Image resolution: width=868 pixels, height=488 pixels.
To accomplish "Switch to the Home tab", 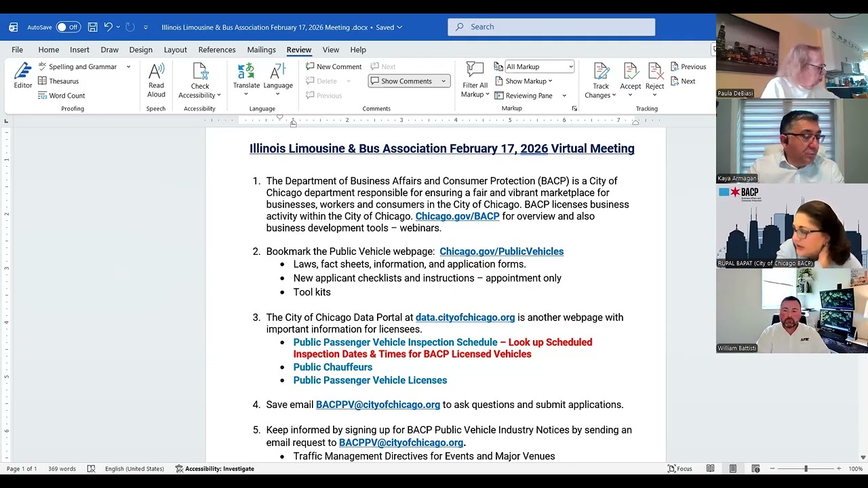I will coord(49,49).
